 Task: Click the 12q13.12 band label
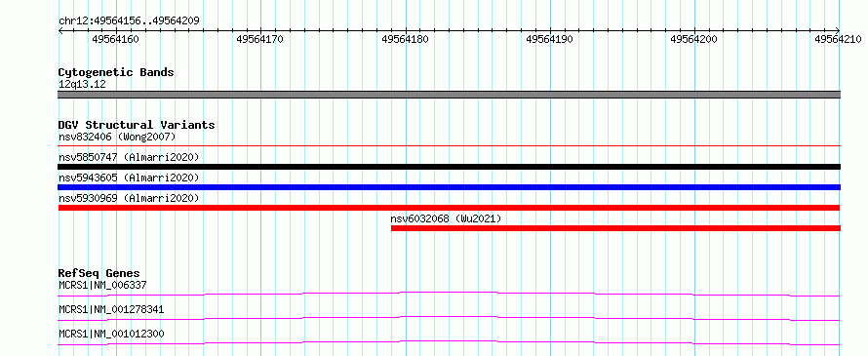tap(82, 85)
